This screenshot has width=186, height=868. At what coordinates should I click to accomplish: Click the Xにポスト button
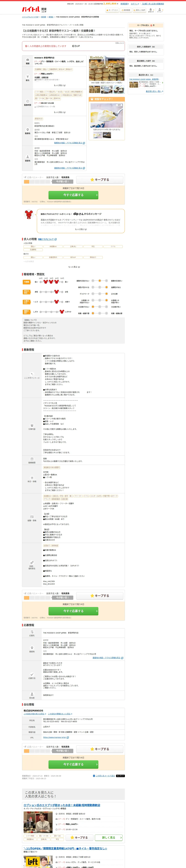click(x=121, y=776)
